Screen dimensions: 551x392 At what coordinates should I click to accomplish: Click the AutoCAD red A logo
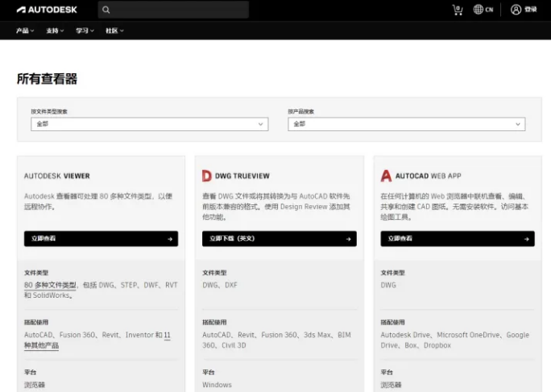[386, 175]
